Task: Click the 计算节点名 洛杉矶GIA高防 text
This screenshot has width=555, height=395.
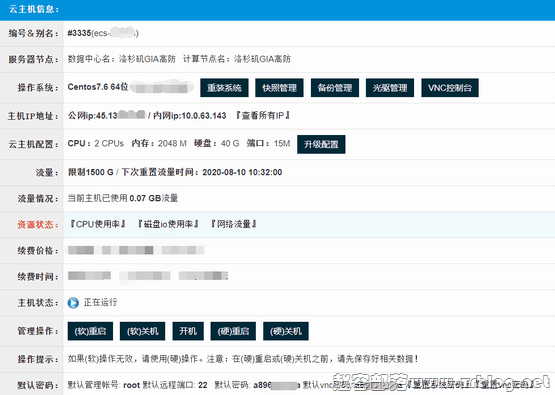Action: [x=237, y=59]
